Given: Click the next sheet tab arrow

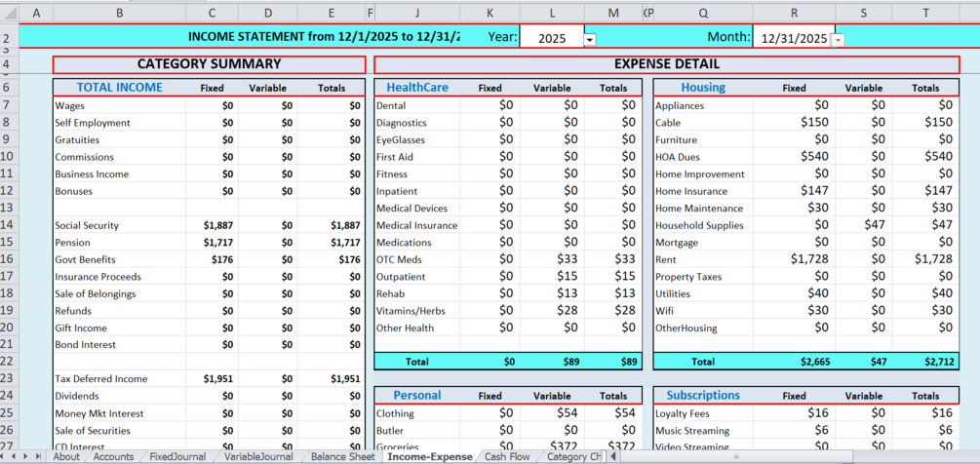Looking at the screenshot, I should [x=27, y=456].
